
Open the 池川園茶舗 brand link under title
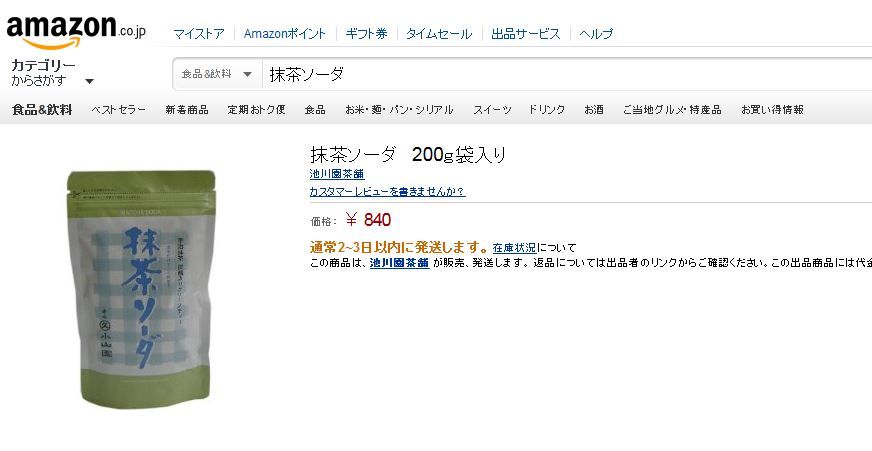point(337,174)
